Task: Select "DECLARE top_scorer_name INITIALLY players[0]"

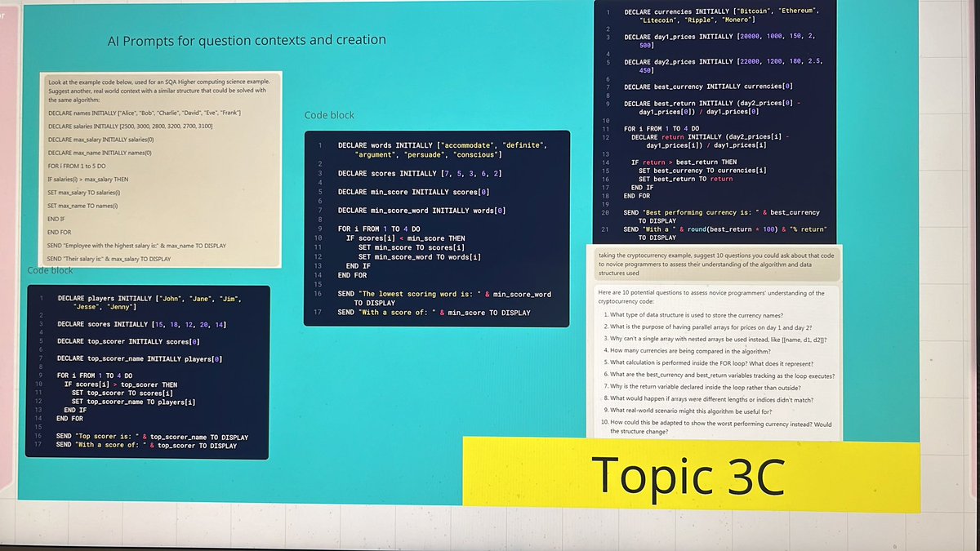Action: [x=139, y=358]
